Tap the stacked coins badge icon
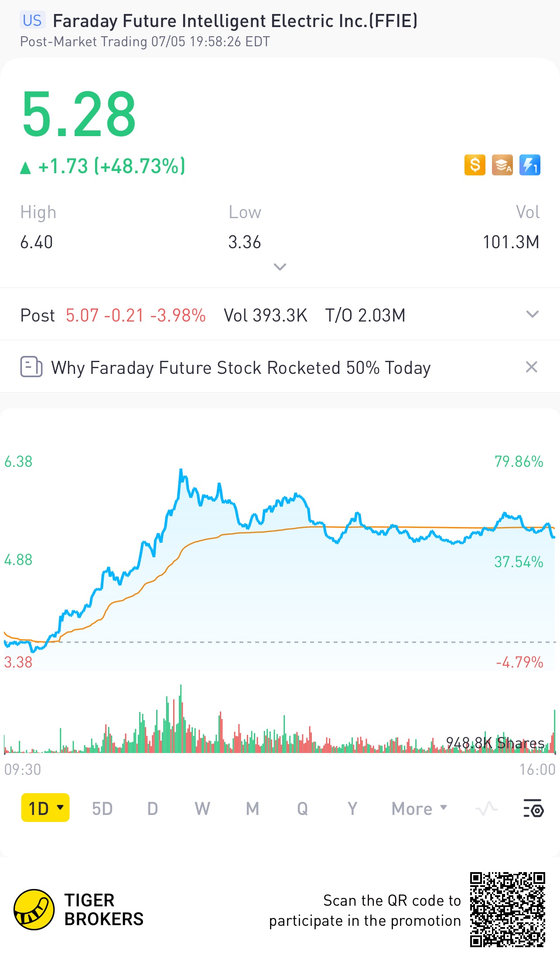 502,165
